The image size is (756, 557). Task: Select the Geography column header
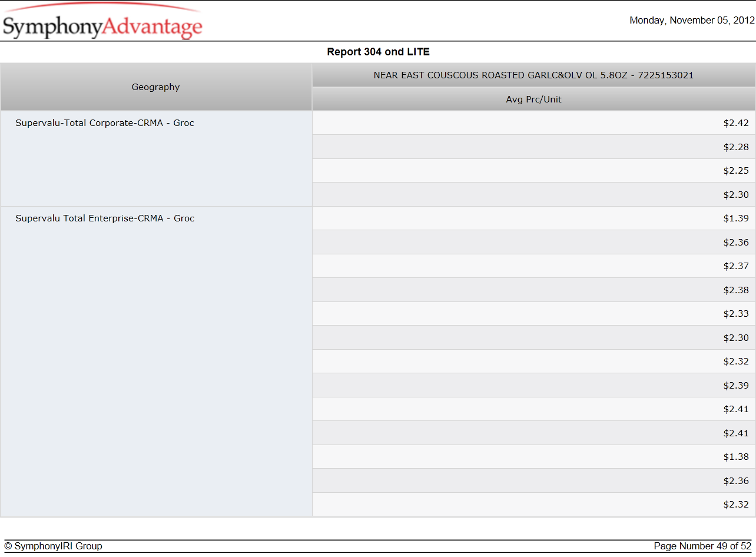tap(156, 87)
